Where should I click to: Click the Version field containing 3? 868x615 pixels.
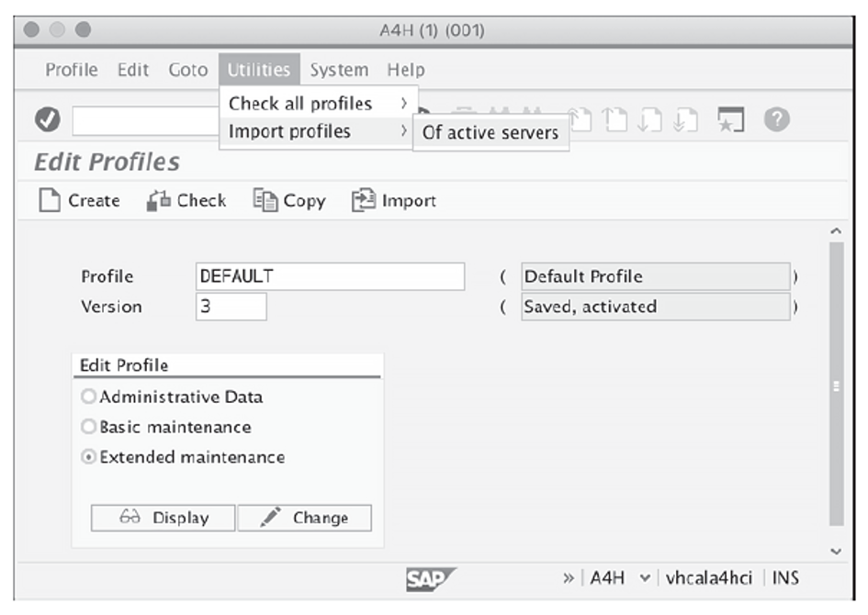[x=231, y=307]
